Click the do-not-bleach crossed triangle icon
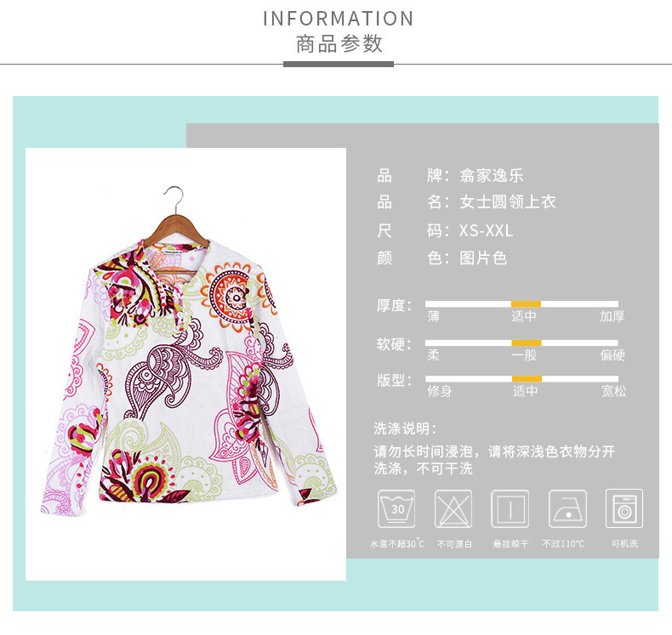Image resolution: width=672 pixels, height=635 pixels. (453, 508)
